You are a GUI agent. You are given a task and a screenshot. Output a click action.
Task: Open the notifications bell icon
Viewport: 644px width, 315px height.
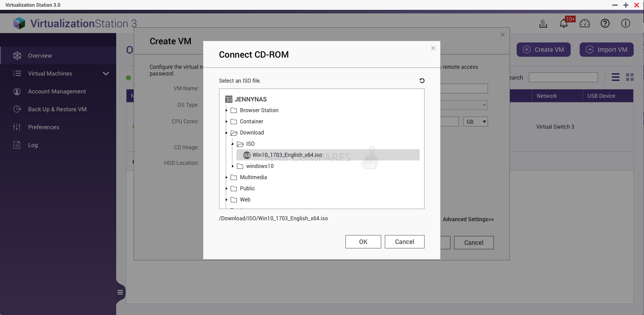[564, 24]
